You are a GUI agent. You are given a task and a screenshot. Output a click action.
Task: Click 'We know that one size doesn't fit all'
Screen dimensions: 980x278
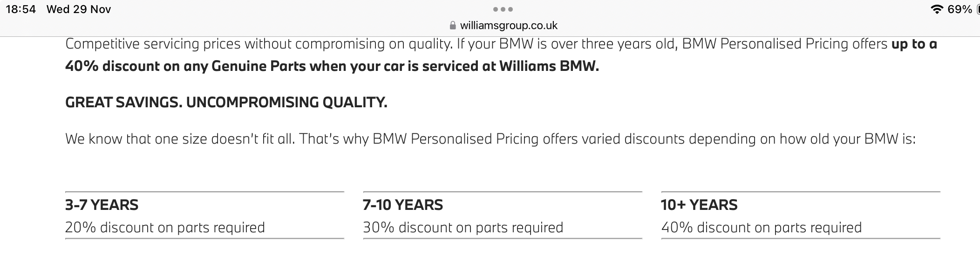pyautogui.click(x=180, y=139)
